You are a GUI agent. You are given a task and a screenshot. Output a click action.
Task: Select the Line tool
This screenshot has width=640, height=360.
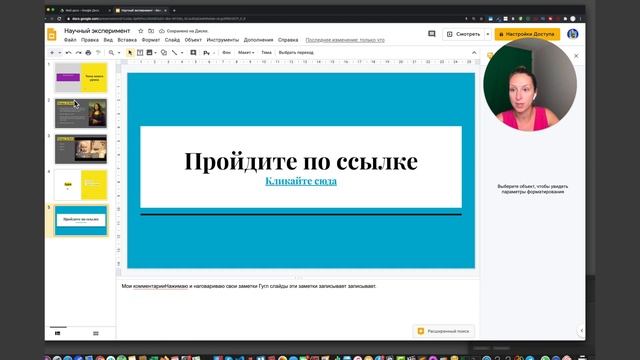pos(175,53)
